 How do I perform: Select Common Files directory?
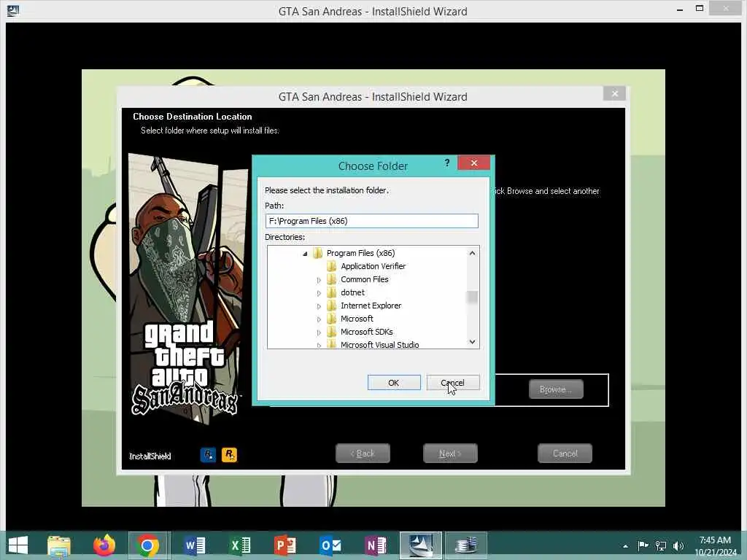click(365, 279)
